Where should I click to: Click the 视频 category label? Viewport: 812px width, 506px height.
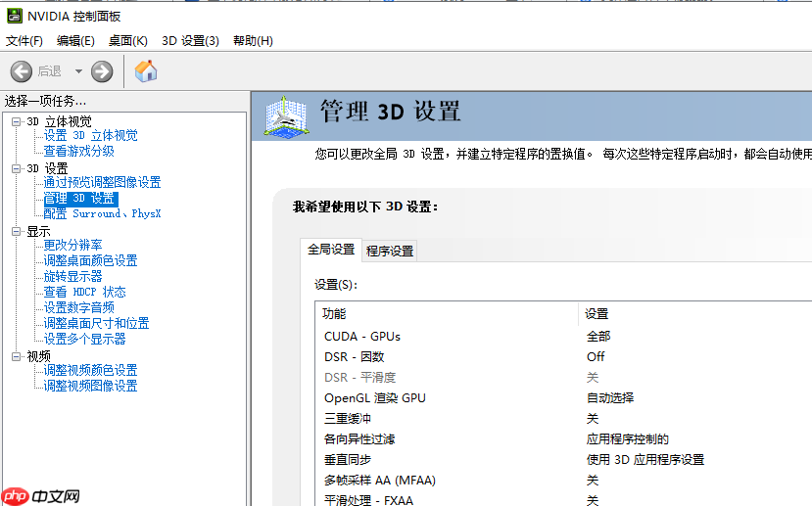click(39, 356)
